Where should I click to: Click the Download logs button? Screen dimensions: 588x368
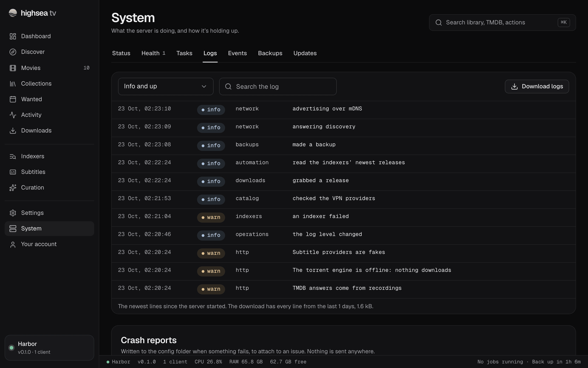[x=537, y=86]
